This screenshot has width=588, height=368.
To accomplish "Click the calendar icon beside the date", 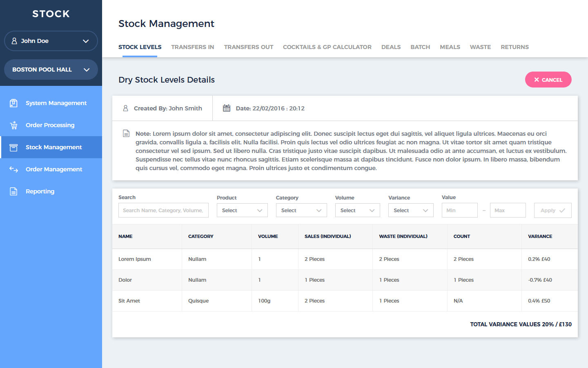I will 227,108.
